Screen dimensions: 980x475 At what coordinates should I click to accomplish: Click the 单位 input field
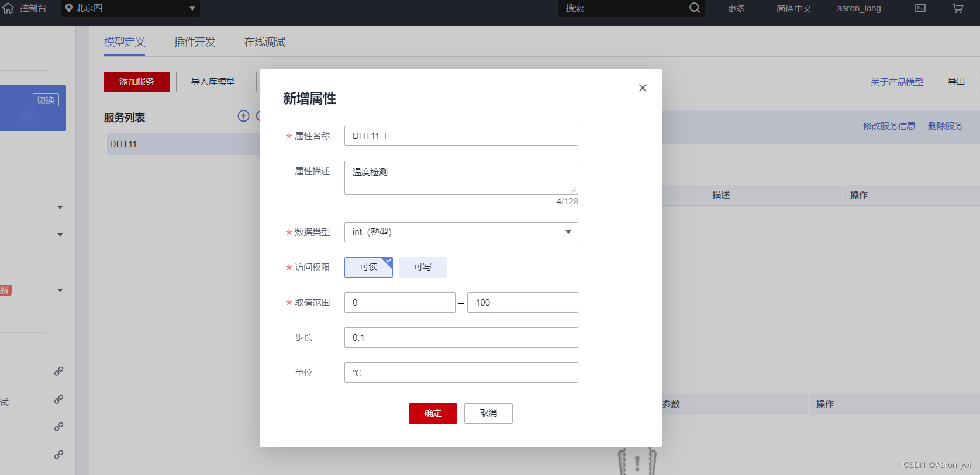tap(461, 372)
